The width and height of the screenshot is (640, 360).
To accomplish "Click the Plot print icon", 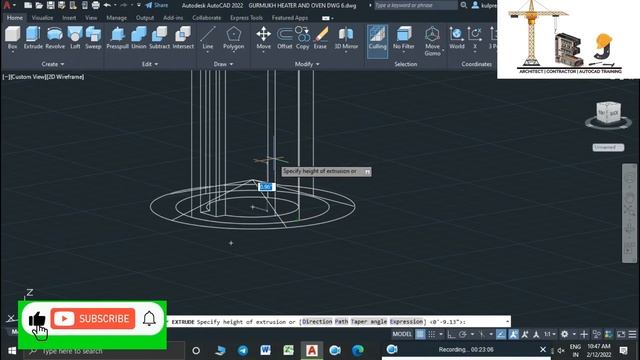I will click(96, 5).
